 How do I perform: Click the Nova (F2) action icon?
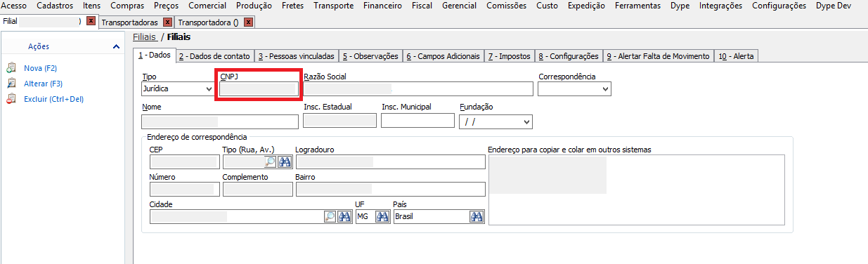pos(11,68)
